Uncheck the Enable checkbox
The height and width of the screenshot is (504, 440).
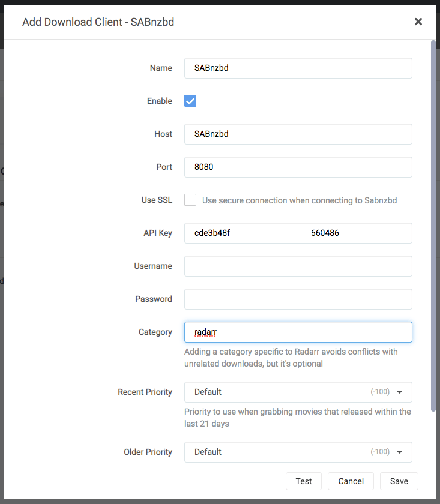coord(190,101)
